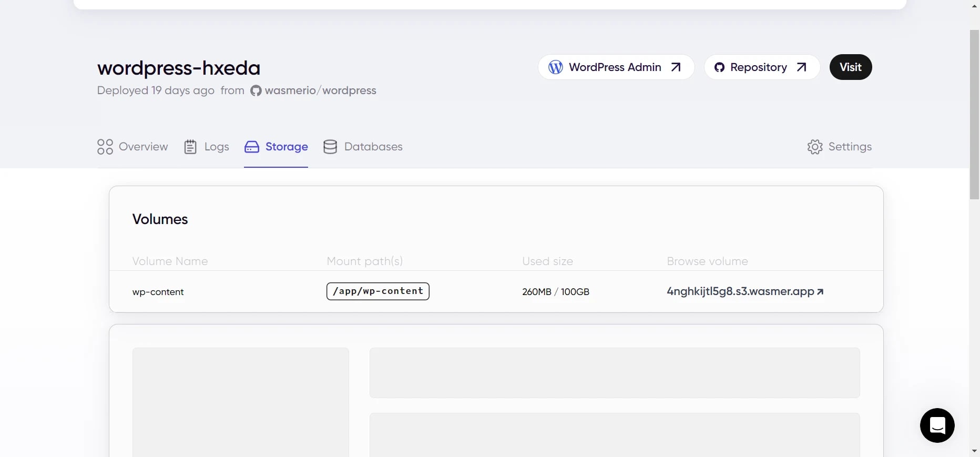Click the WordPress logo icon
Image resolution: width=980 pixels, height=457 pixels.
pyautogui.click(x=556, y=67)
